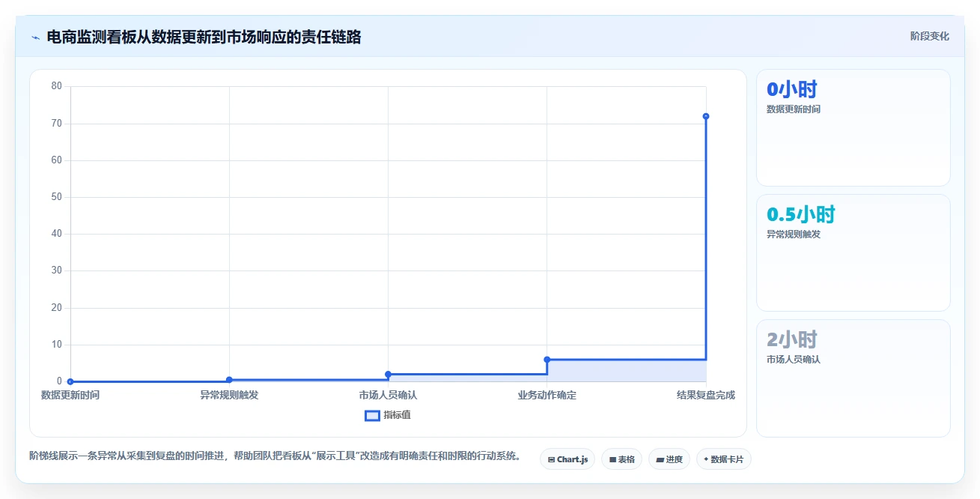The image size is (980, 499).
Task: Click the 阶段变化 label in the header
Action: tap(930, 36)
